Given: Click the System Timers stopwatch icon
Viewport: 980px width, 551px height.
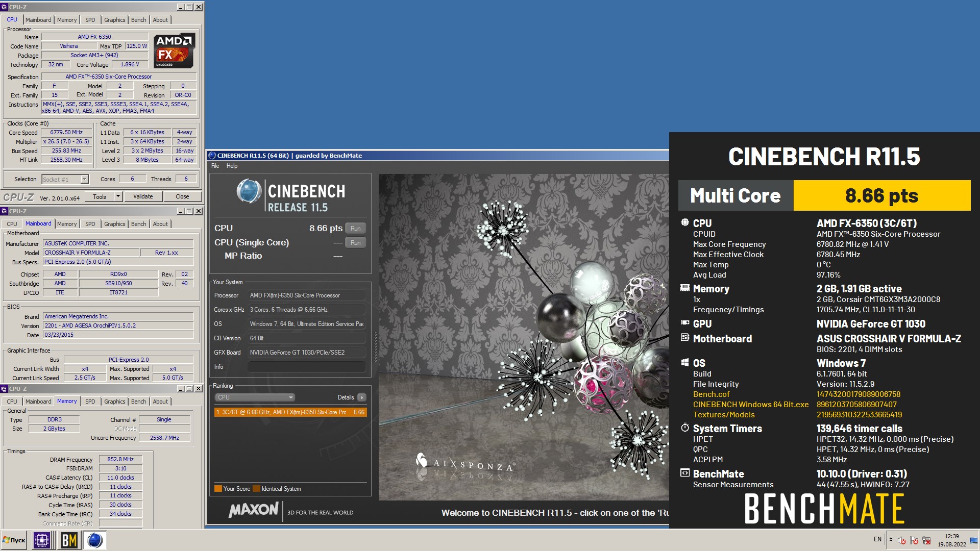Looking at the screenshot, I should click(x=685, y=428).
